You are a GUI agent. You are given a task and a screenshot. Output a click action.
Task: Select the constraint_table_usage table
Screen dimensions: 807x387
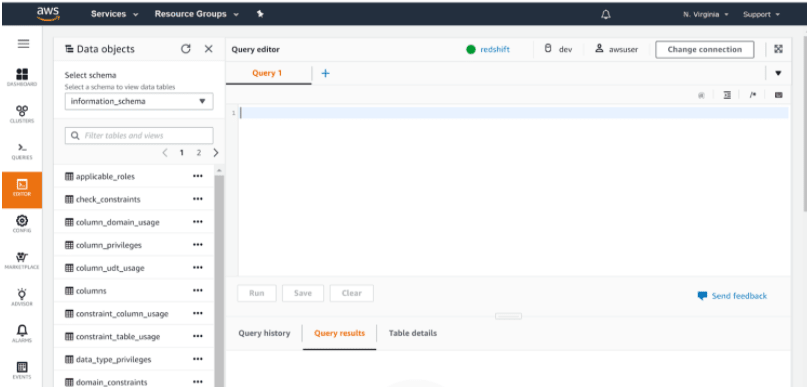pos(117,336)
